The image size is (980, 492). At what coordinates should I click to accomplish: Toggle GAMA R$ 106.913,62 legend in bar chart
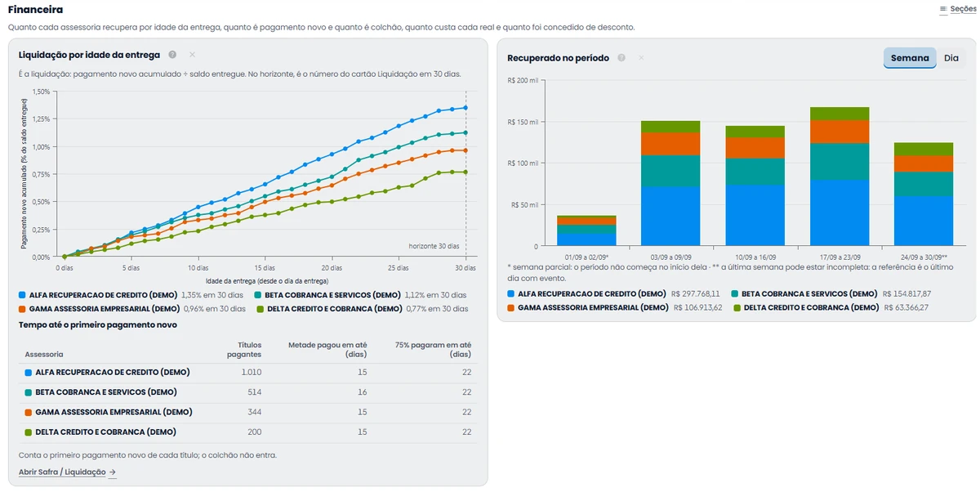613,307
